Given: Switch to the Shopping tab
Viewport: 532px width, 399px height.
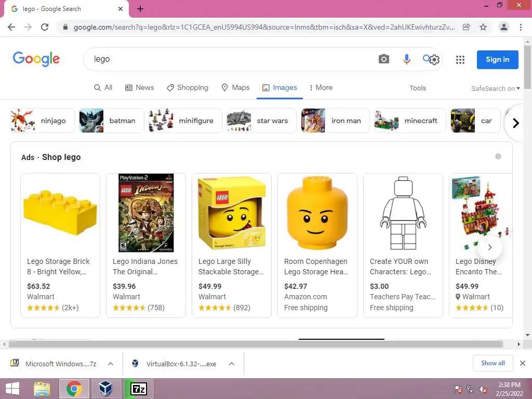Looking at the screenshot, I should pos(188,87).
